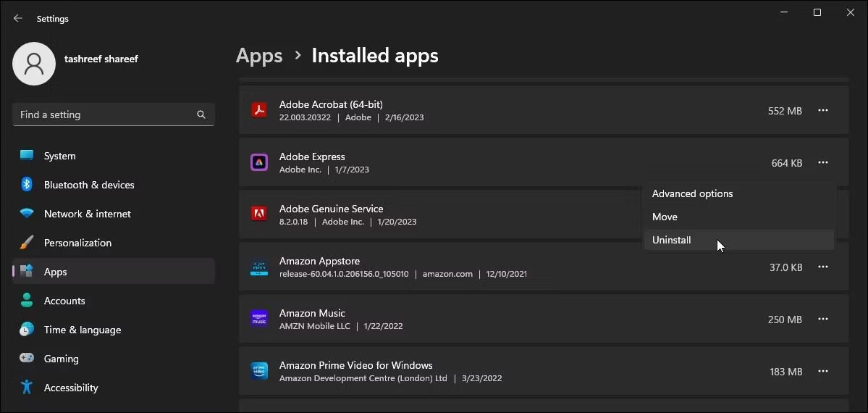Click the search magnifier icon
Screen dimensions: 868x413
pyautogui.click(x=201, y=114)
